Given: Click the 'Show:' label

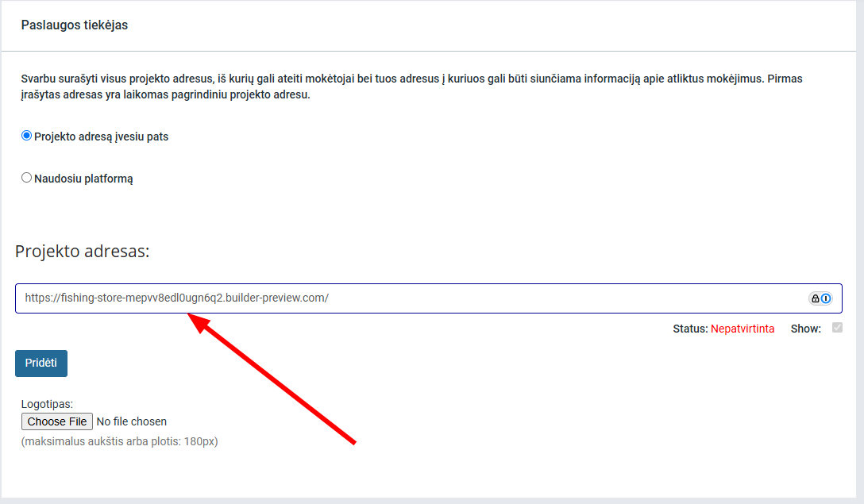Looking at the screenshot, I should click(805, 329).
